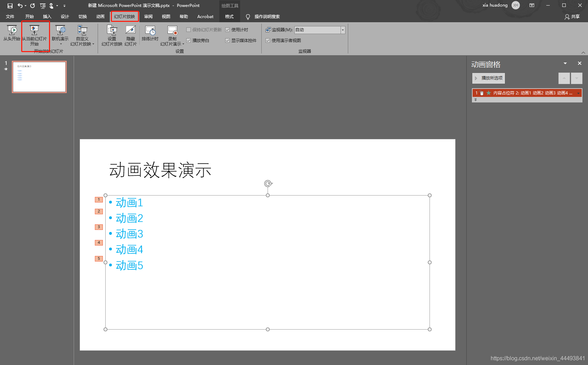The width and height of the screenshot is (588, 365).
Task: Open the 格式 drawing tools tab
Action: (x=229, y=17)
